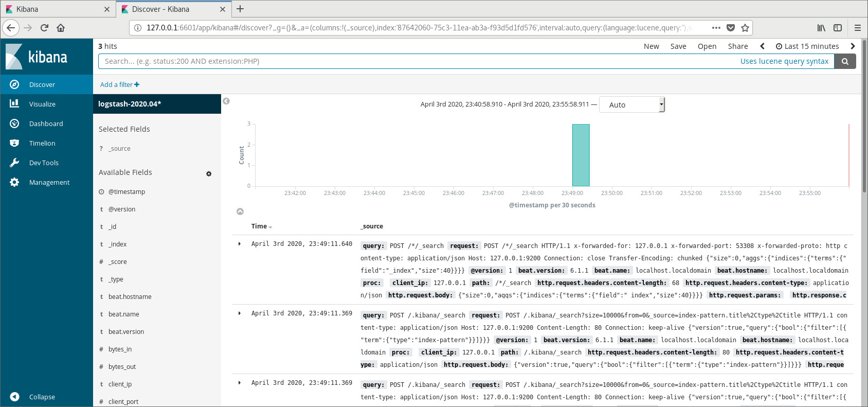Submit search with magnifier icon
This screenshot has width=868, height=407.
tap(845, 61)
